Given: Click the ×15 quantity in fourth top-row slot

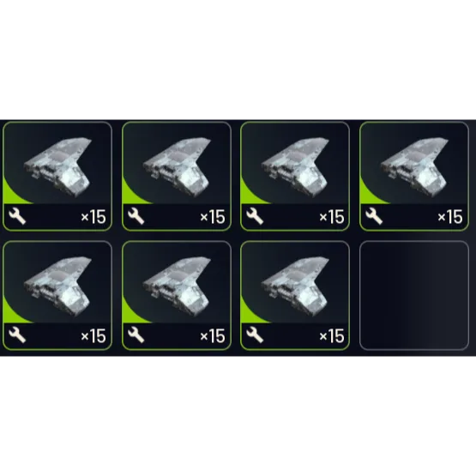Looking at the screenshot, I should pos(450,217).
